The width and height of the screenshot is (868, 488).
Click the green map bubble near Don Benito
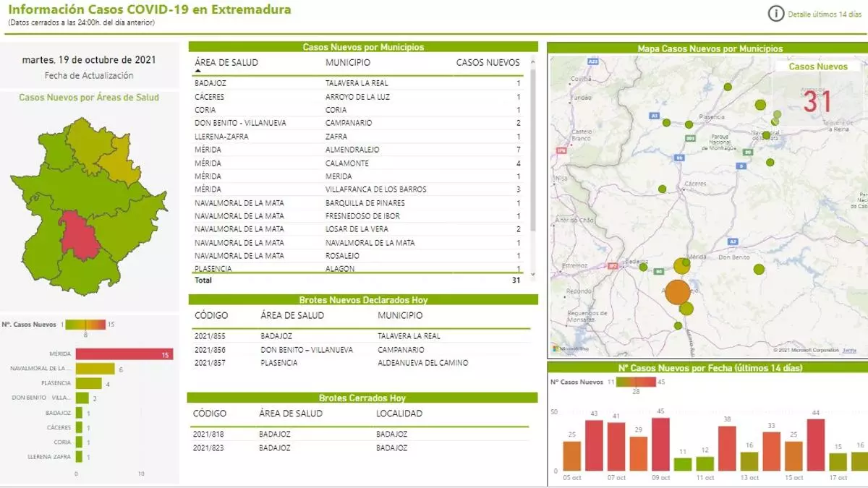coord(759,270)
